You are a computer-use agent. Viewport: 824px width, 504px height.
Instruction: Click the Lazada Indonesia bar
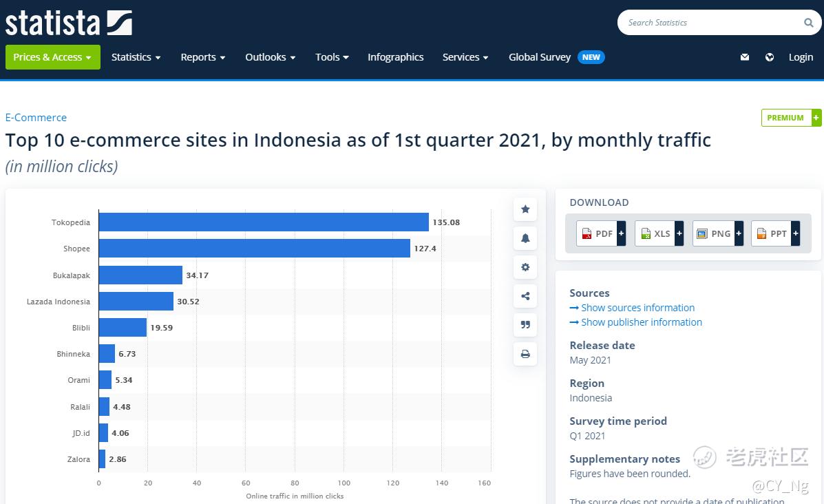136,301
